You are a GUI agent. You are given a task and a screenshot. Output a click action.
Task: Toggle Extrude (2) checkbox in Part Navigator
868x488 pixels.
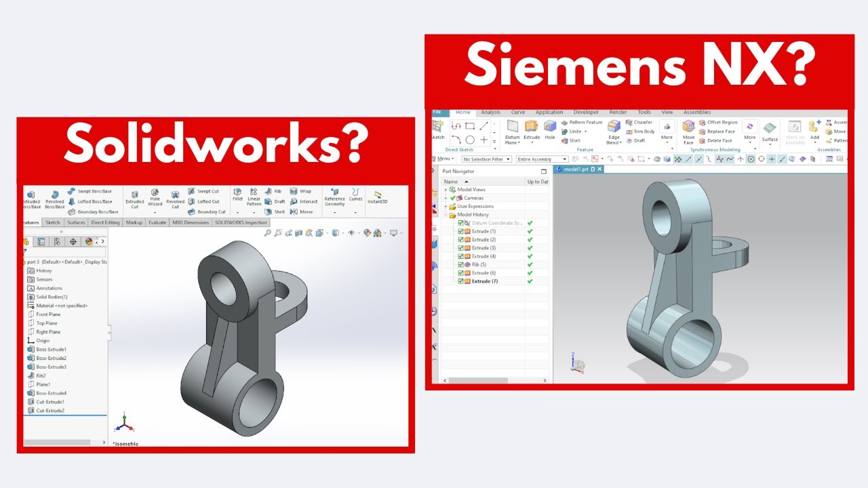coord(461,239)
